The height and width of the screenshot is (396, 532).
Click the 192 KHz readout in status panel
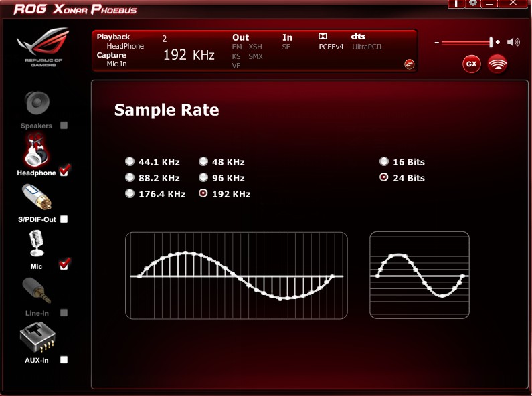[189, 55]
